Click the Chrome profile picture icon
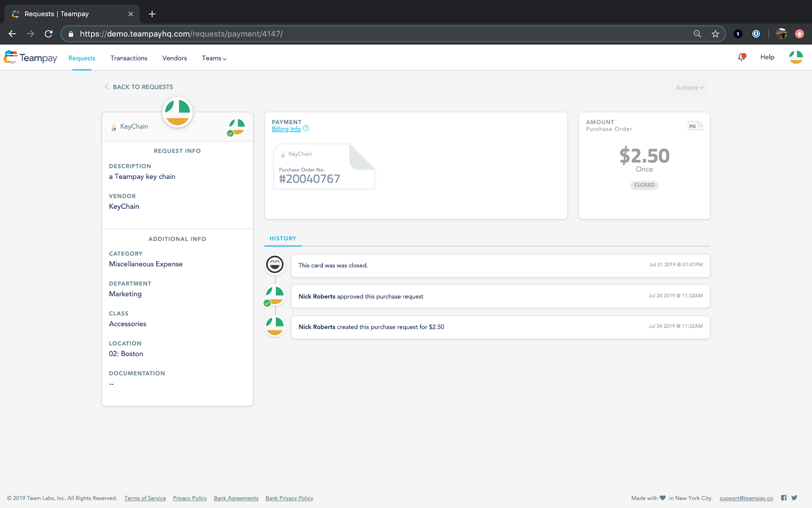812x508 pixels. (782, 34)
